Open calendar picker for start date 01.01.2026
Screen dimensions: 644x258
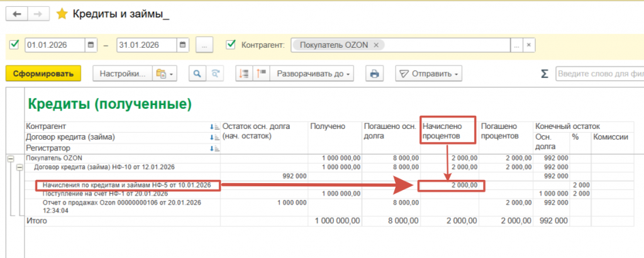[91, 45]
